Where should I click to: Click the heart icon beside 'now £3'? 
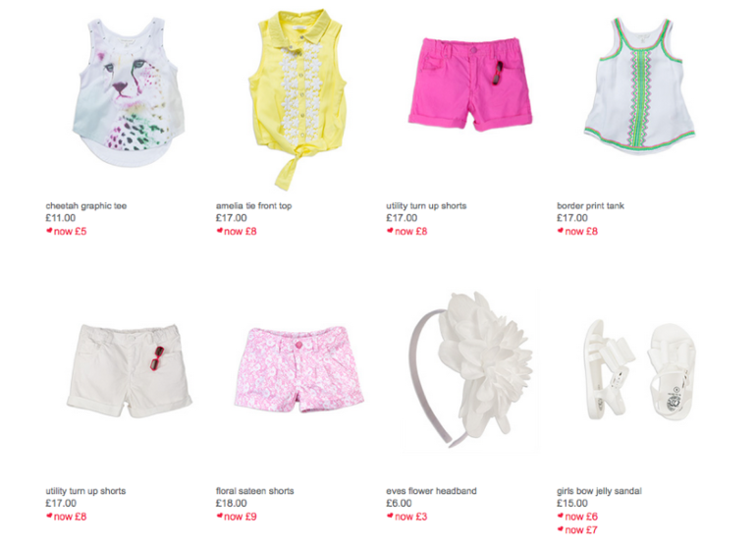(390, 517)
